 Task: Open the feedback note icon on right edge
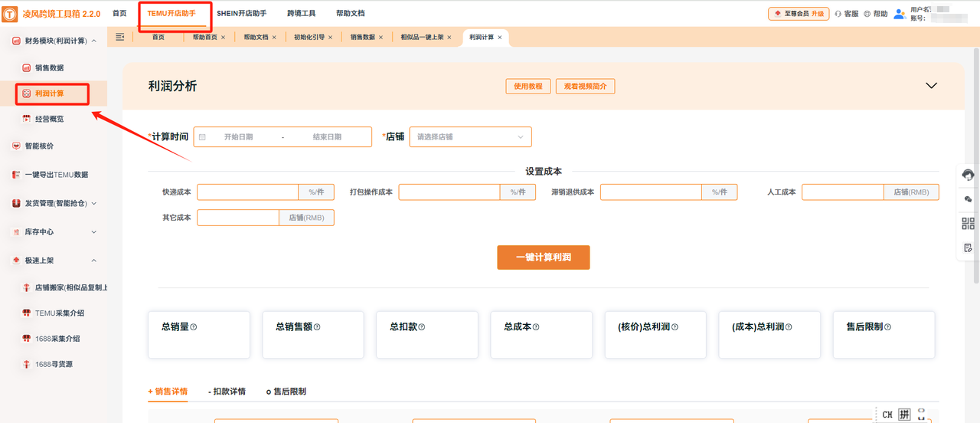pyautogui.click(x=968, y=248)
